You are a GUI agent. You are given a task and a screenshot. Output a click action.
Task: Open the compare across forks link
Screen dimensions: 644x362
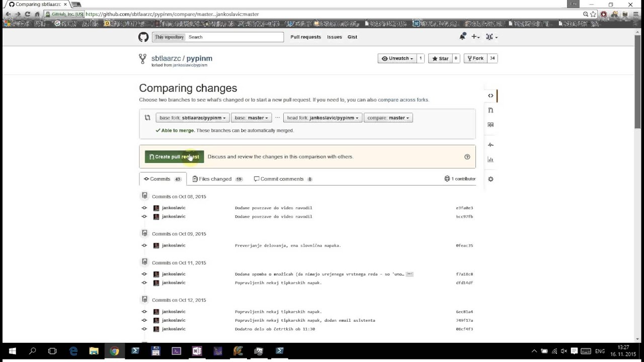tap(403, 100)
